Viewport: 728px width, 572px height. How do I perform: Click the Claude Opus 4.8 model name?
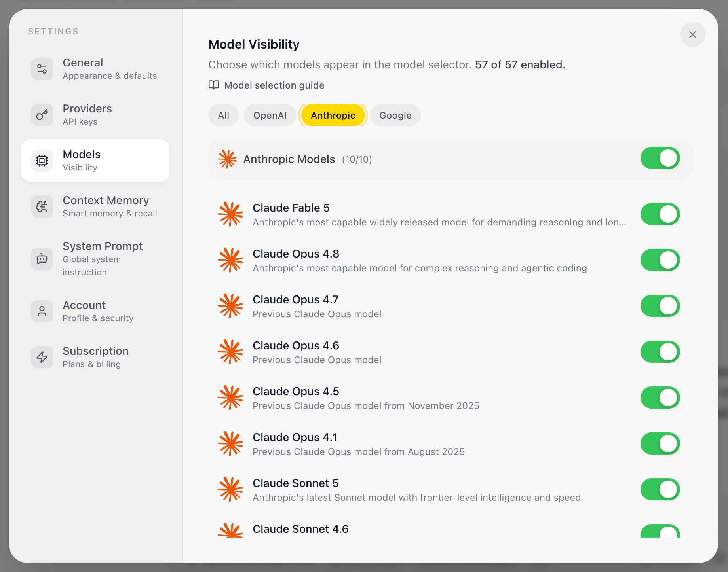click(296, 254)
